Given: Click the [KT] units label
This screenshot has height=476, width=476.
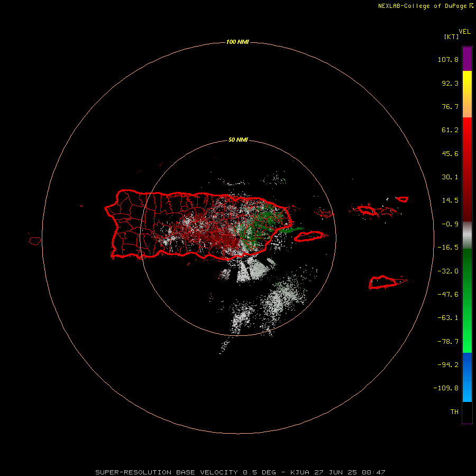Looking at the screenshot, I should tap(452, 36).
